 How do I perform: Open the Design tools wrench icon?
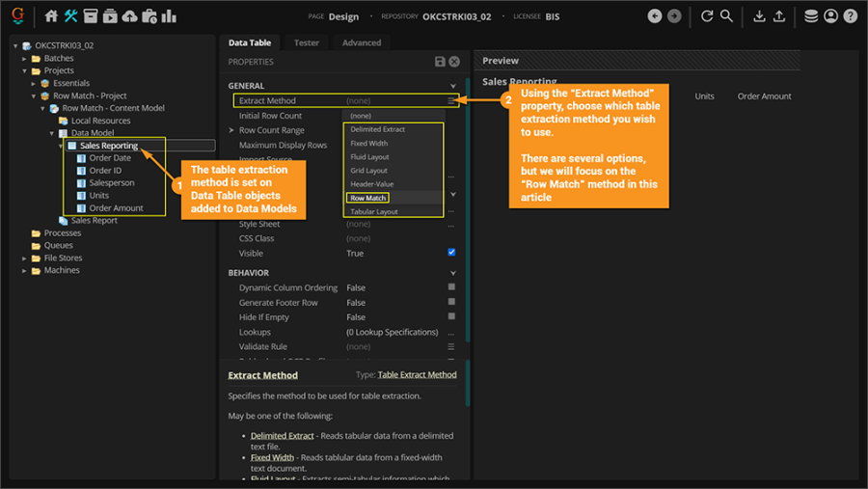click(x=70, y=16)
